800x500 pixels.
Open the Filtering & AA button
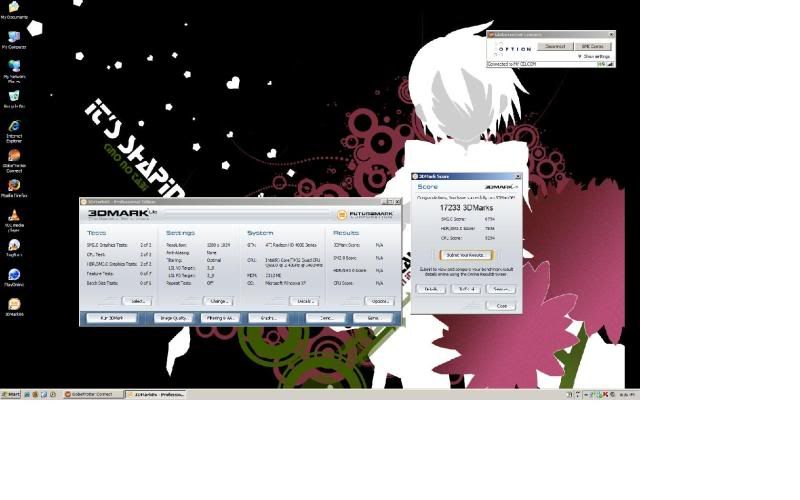click(220, 318)
